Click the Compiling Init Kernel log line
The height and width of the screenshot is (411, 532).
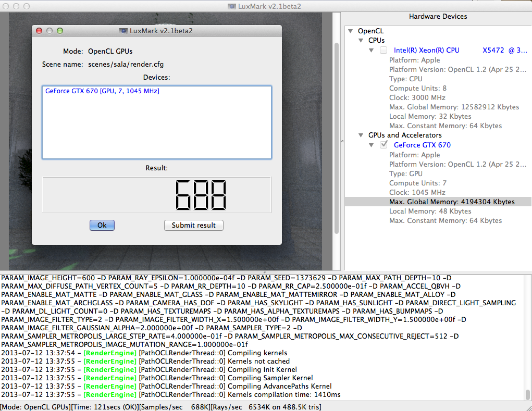click(x=149, y=370)
